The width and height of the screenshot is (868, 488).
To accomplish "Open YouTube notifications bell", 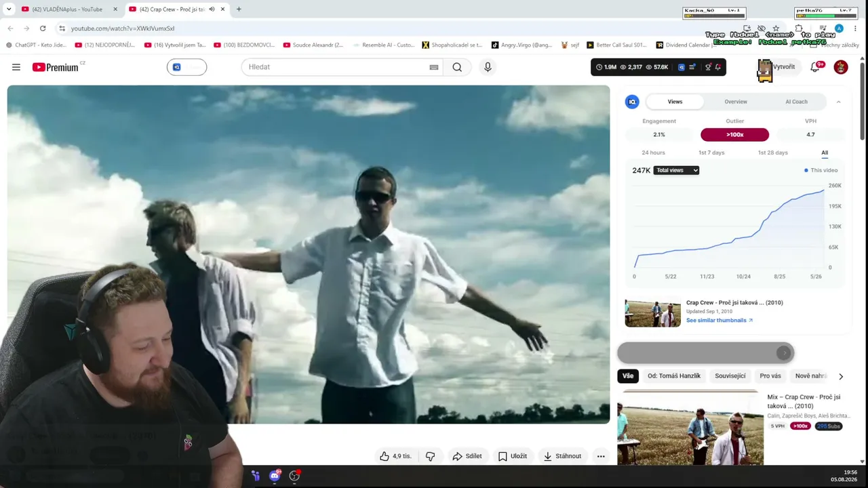I will [x=815, y=67].
